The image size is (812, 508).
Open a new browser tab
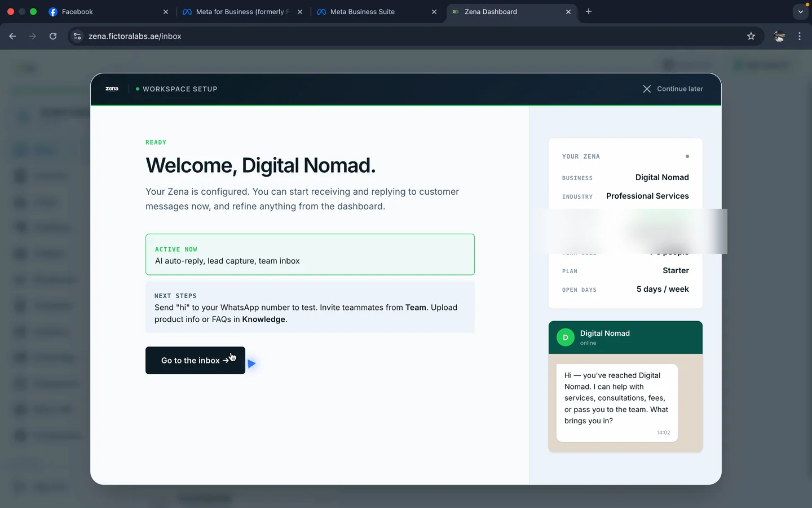(x=589, y=11)
